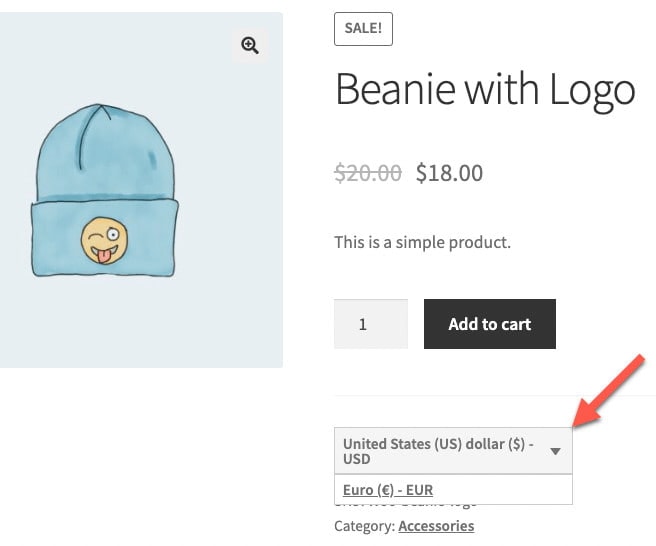
Task: Click the crossed-out $20.00 price
Action: 368,173
